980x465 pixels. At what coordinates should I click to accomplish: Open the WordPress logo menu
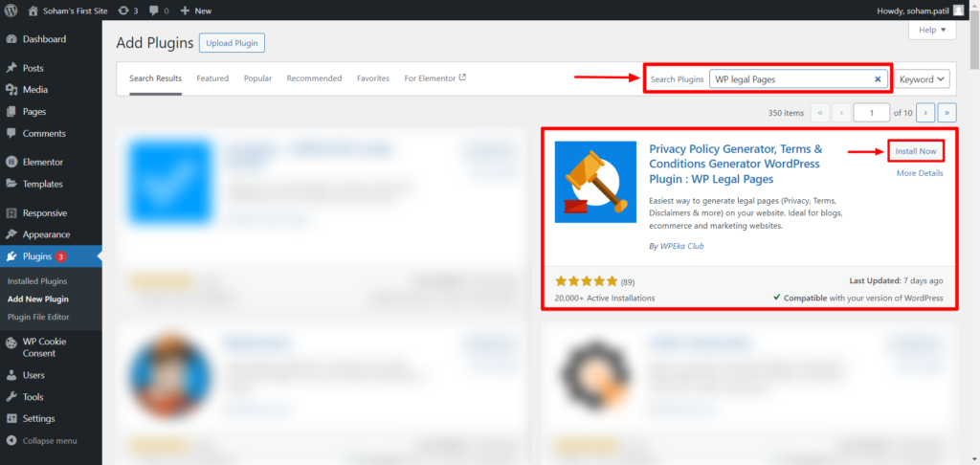click(x=11, y=10)
